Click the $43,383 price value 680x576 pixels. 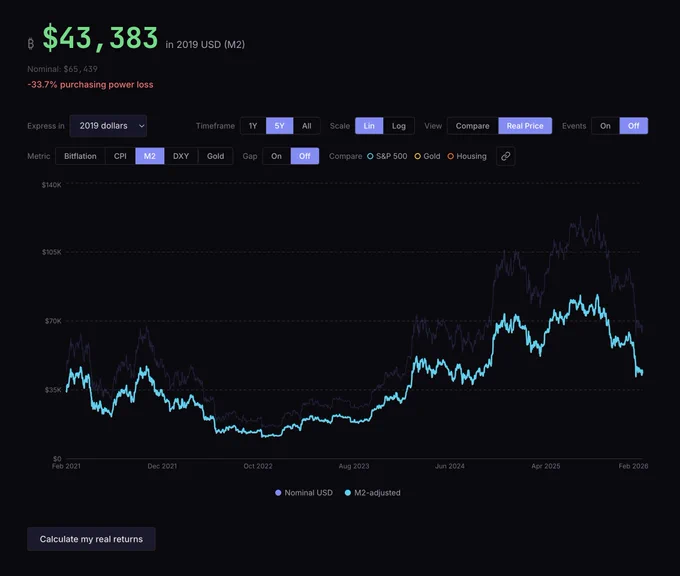point(100,38)
